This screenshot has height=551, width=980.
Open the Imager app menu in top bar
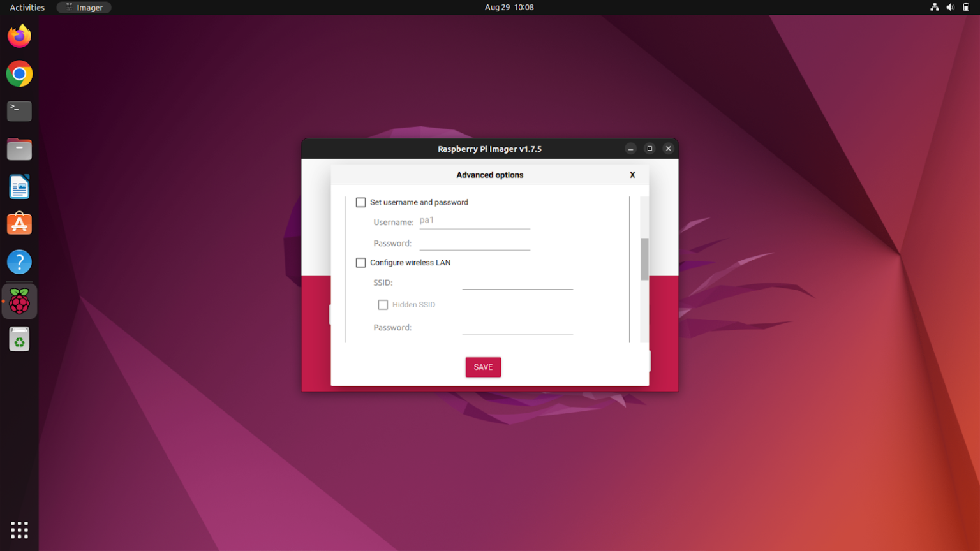coord(84,8)
